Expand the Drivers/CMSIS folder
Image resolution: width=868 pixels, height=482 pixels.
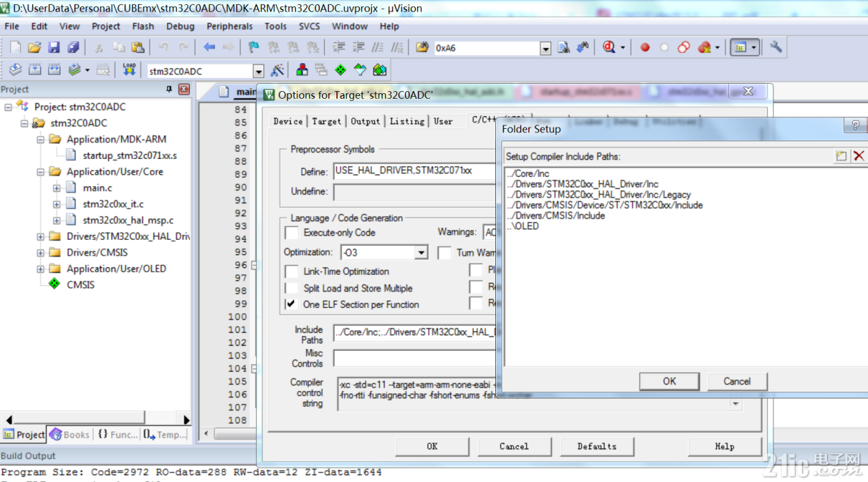pyautogui.click(x=40, y=252)
